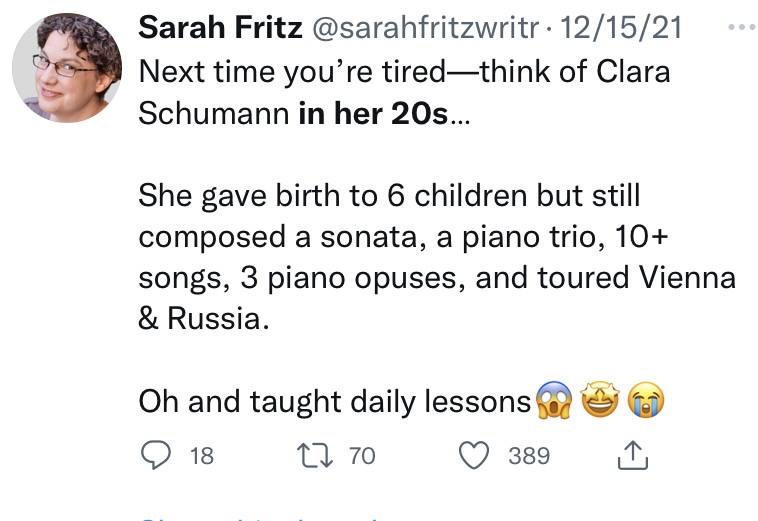Screen dimensions: 758x521
Task: Click the reply speech bubble icon
Action: [155, 456]
